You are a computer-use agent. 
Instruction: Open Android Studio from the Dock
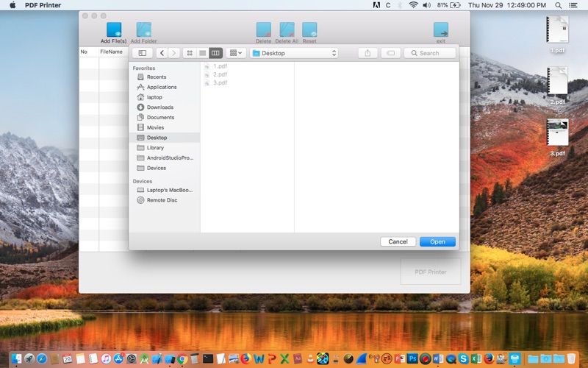(x=144, y=358)
